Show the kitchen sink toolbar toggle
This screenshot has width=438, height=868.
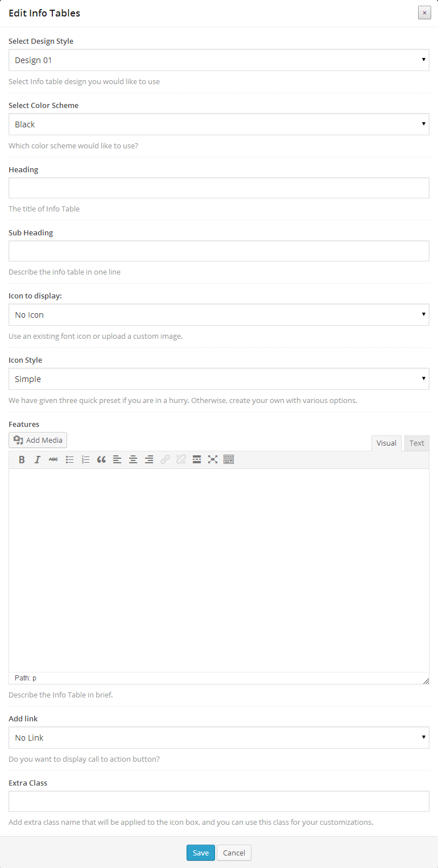click(229, 460)
